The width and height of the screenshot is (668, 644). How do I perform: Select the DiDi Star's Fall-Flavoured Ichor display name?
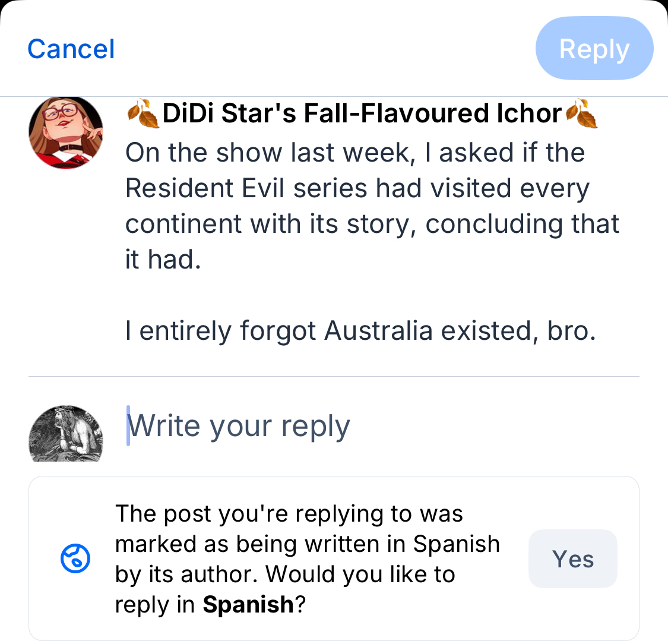(x=362, y=113)
